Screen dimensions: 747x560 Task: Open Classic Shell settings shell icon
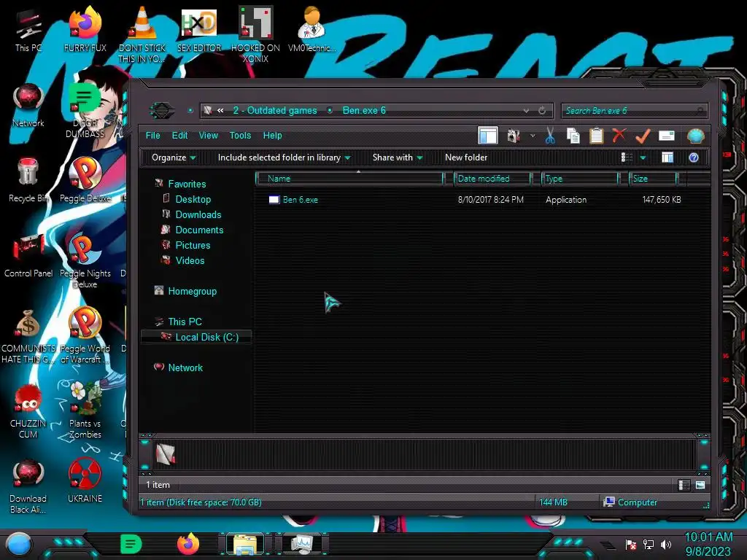pyautogui.click(x=695, y=136)
